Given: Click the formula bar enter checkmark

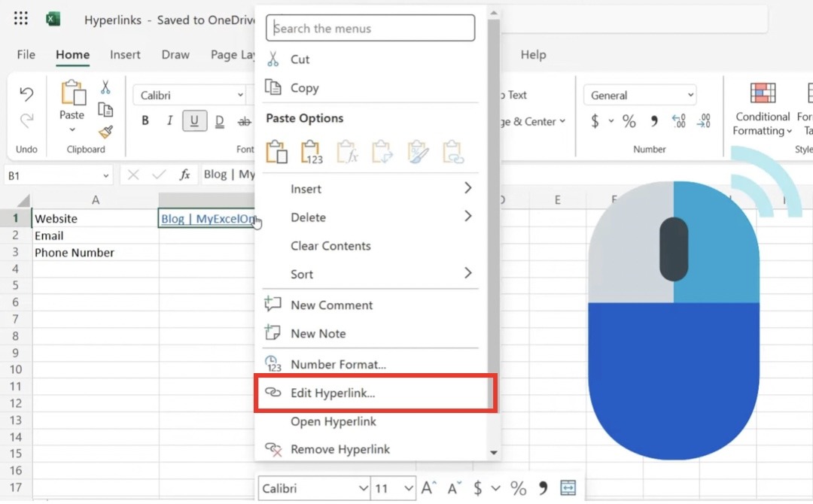Looking at the screenshot, I should point(159,175).
